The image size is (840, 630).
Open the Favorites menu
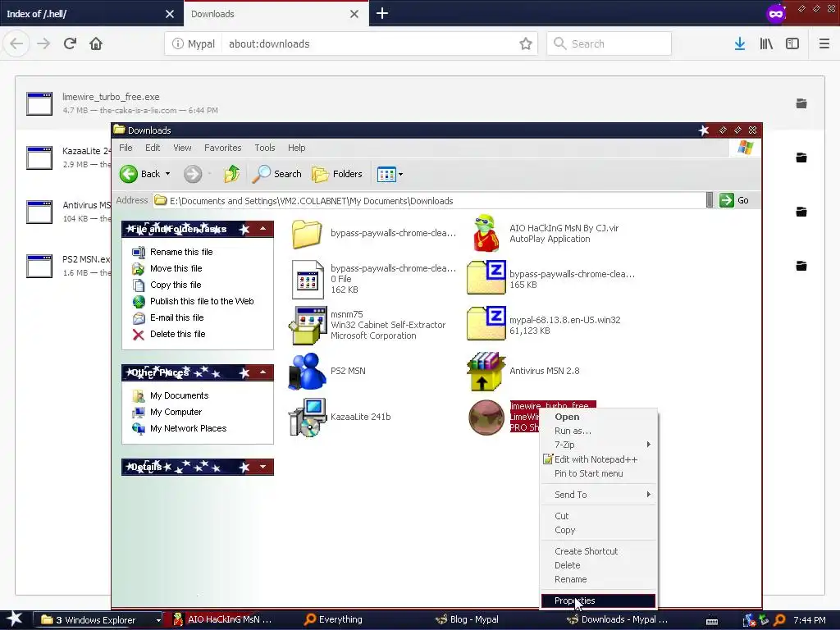[x=223, y=148]
